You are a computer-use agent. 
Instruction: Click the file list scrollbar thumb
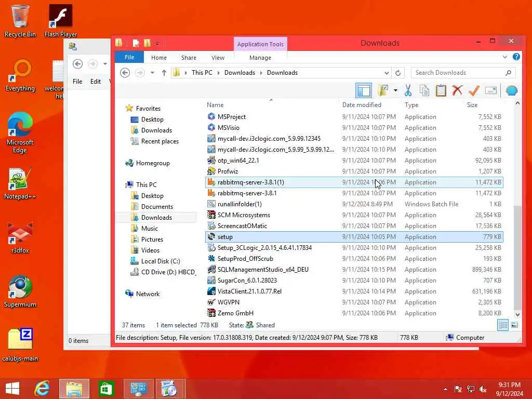[517, 258]
